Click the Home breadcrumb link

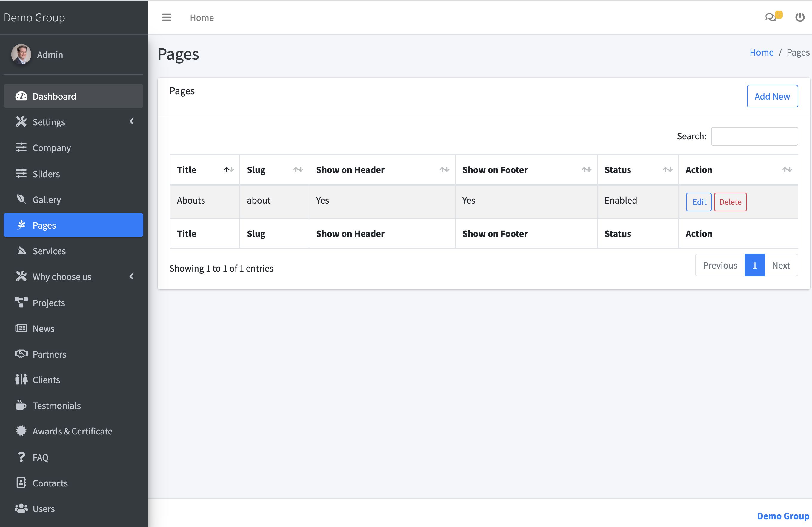(762, 53)
